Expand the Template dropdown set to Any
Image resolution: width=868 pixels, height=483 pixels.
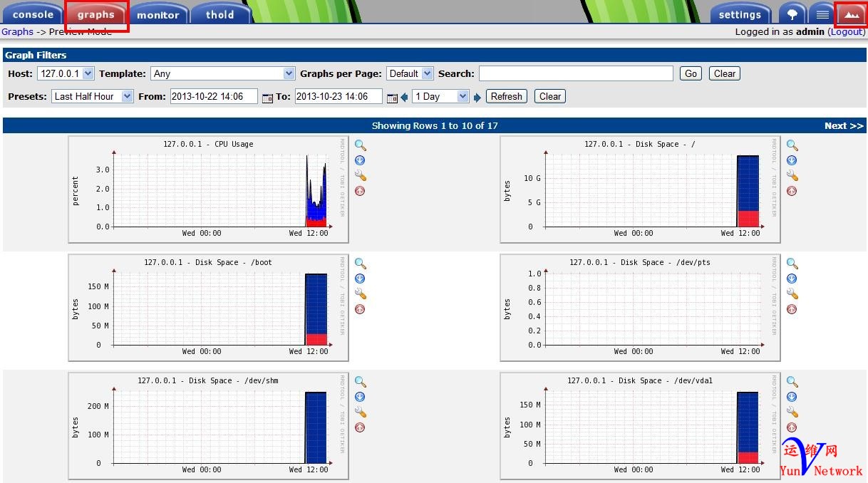click(x=223, y=73)
